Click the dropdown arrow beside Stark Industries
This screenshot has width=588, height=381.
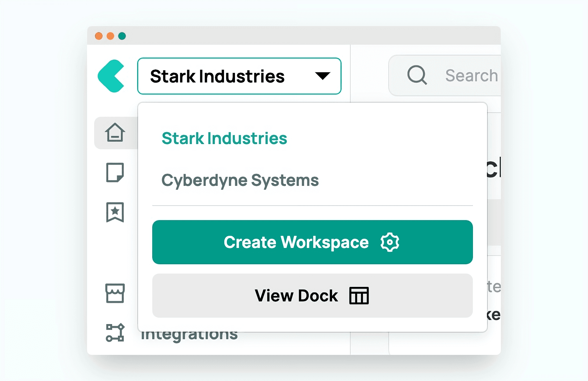point(322,76)
